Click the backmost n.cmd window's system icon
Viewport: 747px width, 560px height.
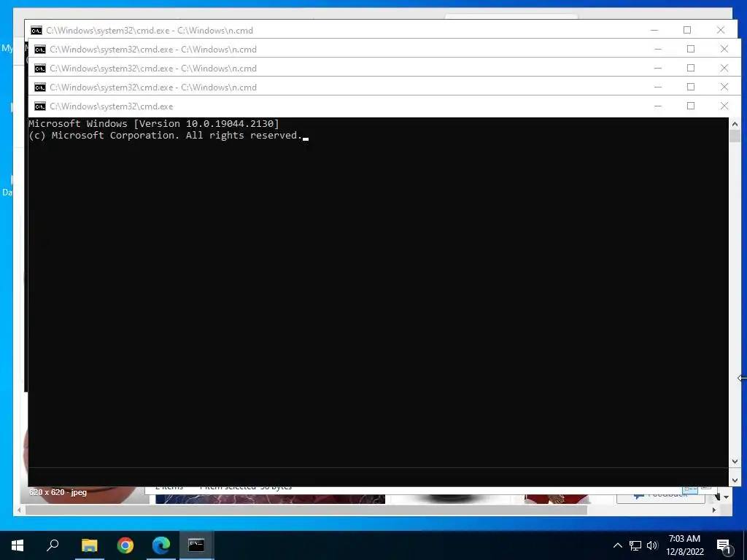click(36, 31)
